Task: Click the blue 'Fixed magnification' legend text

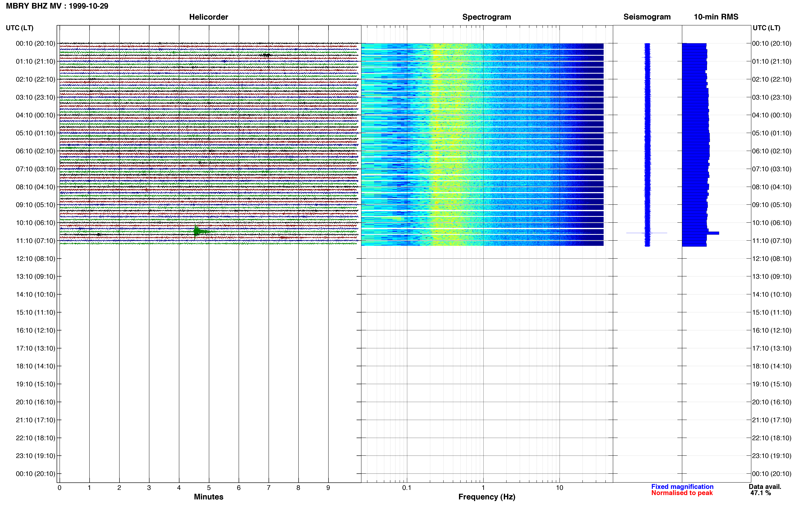Action: click(682, 486)
